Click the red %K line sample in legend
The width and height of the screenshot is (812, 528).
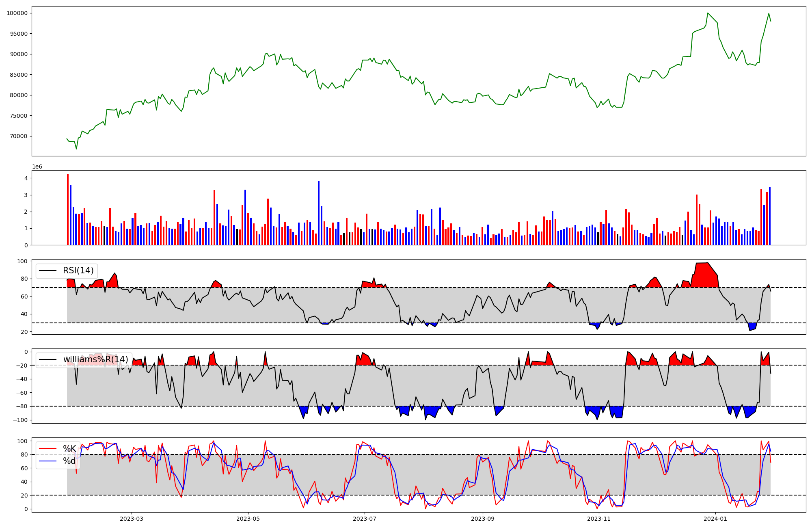(x=48, y=449)
